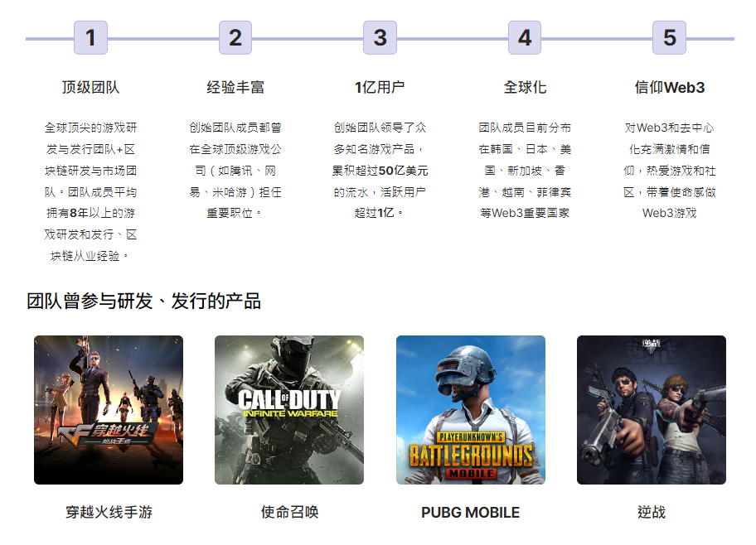Click the 使命召唤 caption
This screenshot has height=545, width=756.
click(x=289, y=512)
